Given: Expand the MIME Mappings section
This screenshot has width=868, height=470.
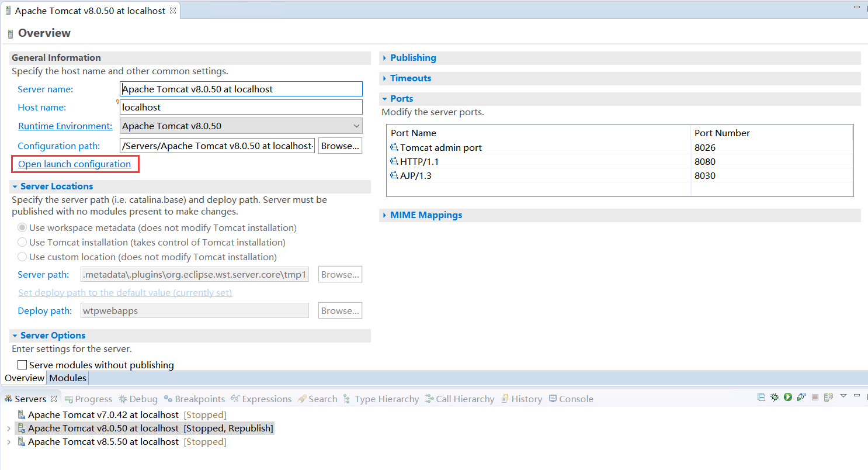Looking at the screenshot, I should pyautogui.click(x=384, y=215).
